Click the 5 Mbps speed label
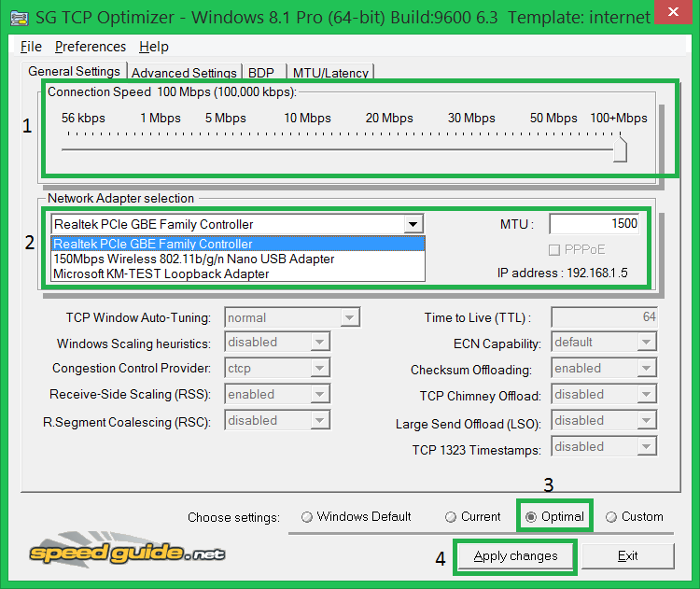Screen dimensions: 700x589 click(226, 118)
